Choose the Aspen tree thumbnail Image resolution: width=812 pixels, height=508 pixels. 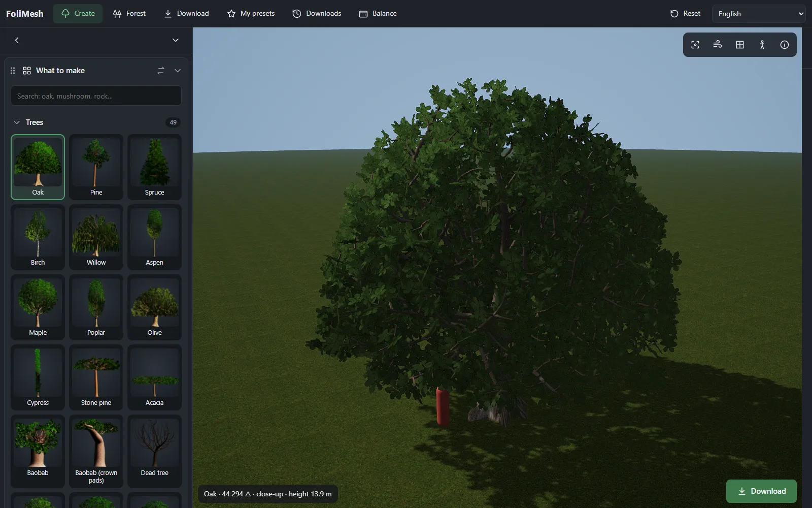click(x=155, y=237)
